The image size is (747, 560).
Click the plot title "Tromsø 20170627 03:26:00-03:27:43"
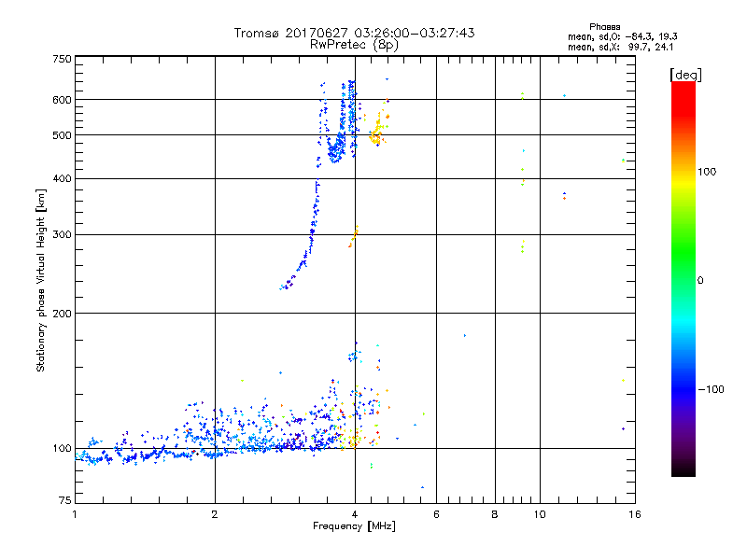[354, 33]
